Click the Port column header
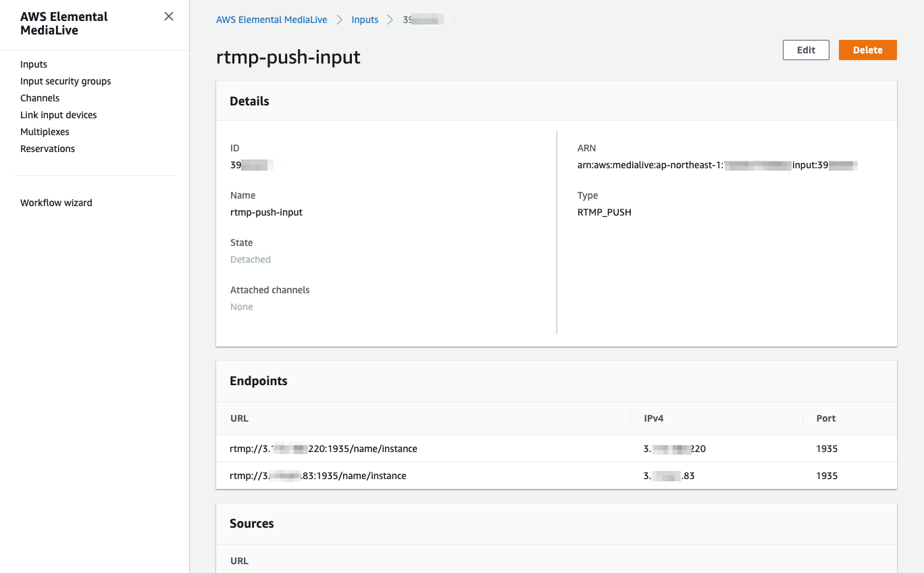 tap(826, 418)
